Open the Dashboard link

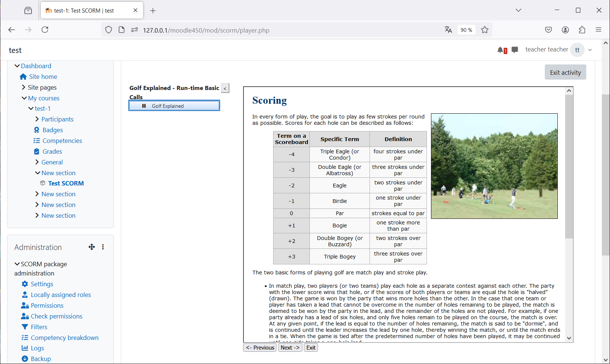pyautogui.click(x=36, y=66)
